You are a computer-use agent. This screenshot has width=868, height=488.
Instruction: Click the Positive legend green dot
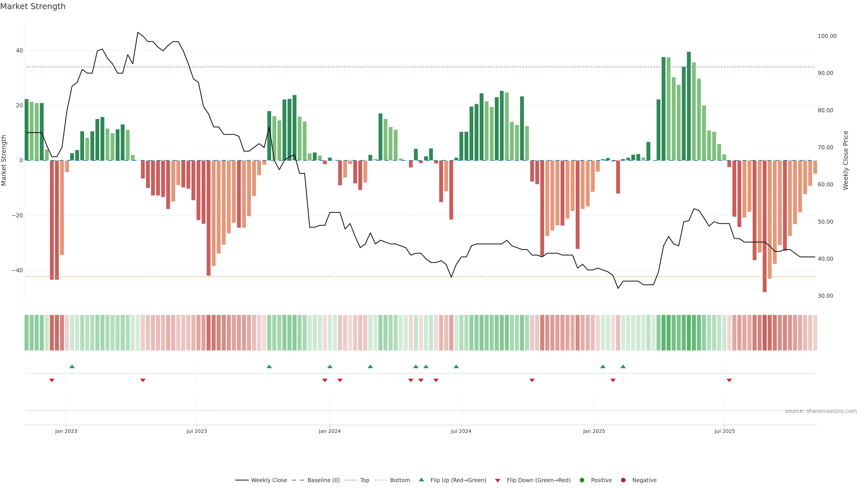(582, 480)
